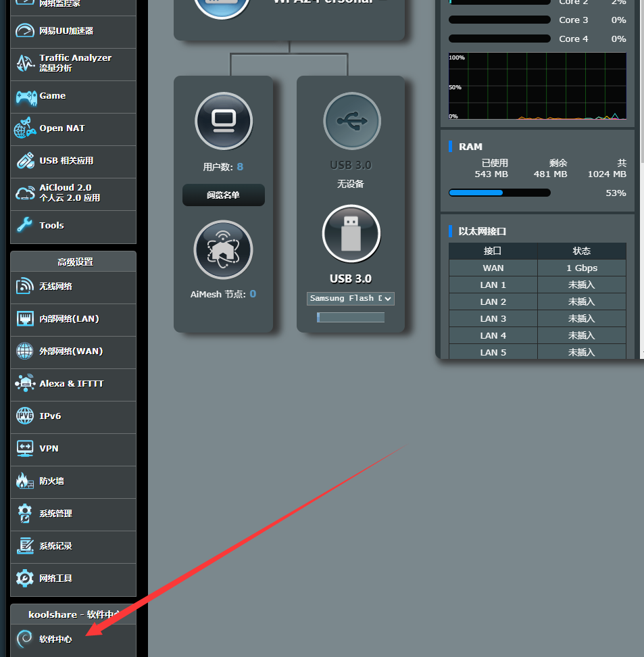Open the Traffic Analyzer menu item
Viewport: 644px width, 657px height.
click(74, 64)
